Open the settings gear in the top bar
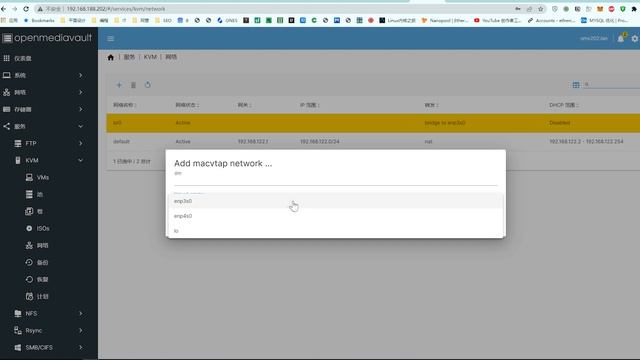The image size is (640, 360). pos(635,38)
